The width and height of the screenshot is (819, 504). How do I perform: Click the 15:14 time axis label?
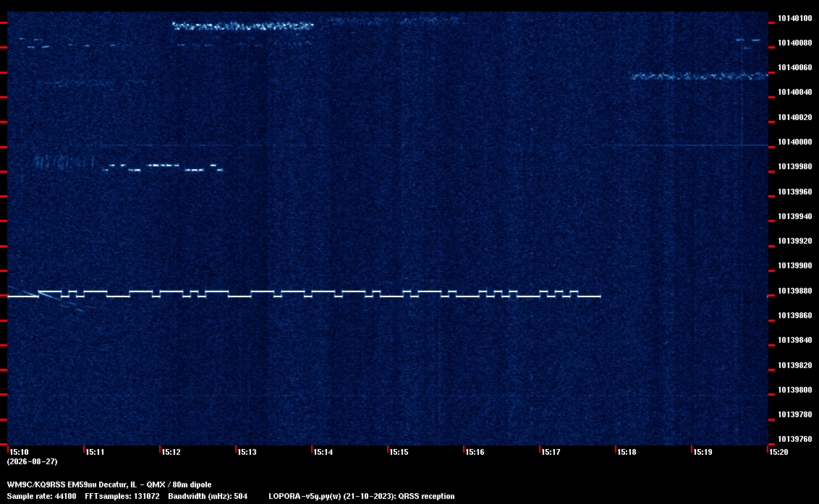323,452
